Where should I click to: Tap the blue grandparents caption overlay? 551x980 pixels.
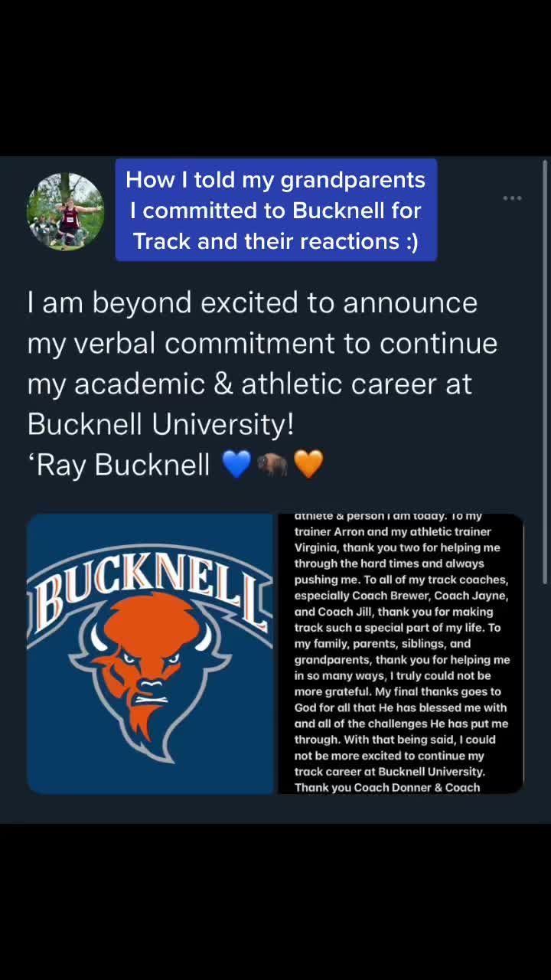tap(275, 210)
